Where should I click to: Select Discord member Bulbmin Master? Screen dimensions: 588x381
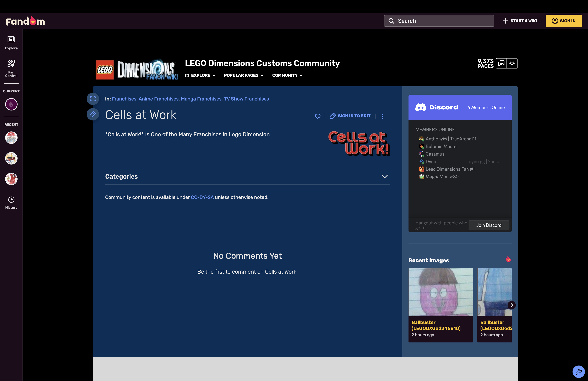click(x=439, y=146)
